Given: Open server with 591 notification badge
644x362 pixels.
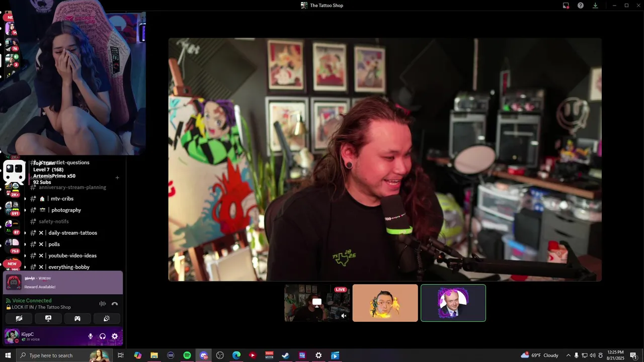Looking at the screenshot, I should (x=12, y=208).
